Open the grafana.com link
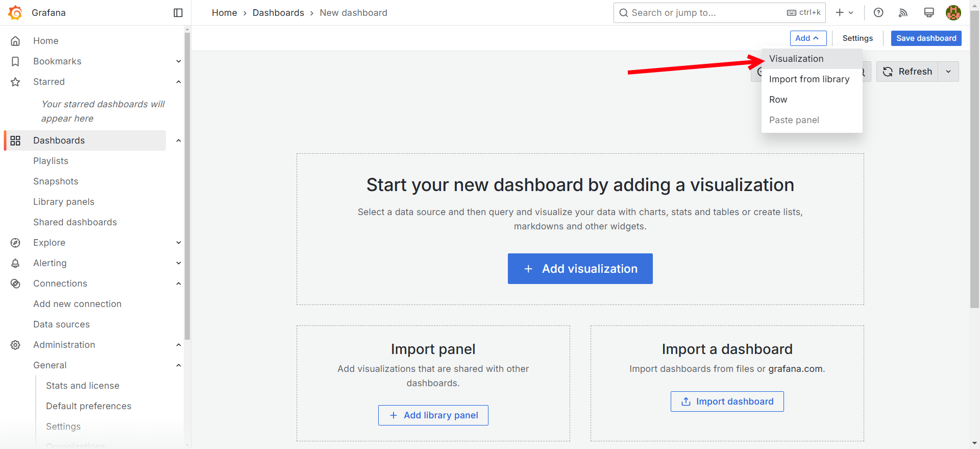This screenshot has width=980, height=449. pos(795,369)
